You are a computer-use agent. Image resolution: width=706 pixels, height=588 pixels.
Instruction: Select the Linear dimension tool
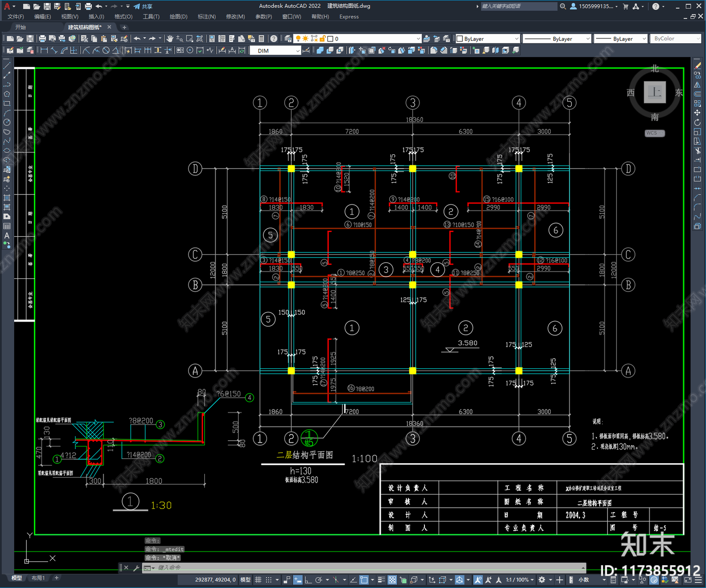(44, 50)
